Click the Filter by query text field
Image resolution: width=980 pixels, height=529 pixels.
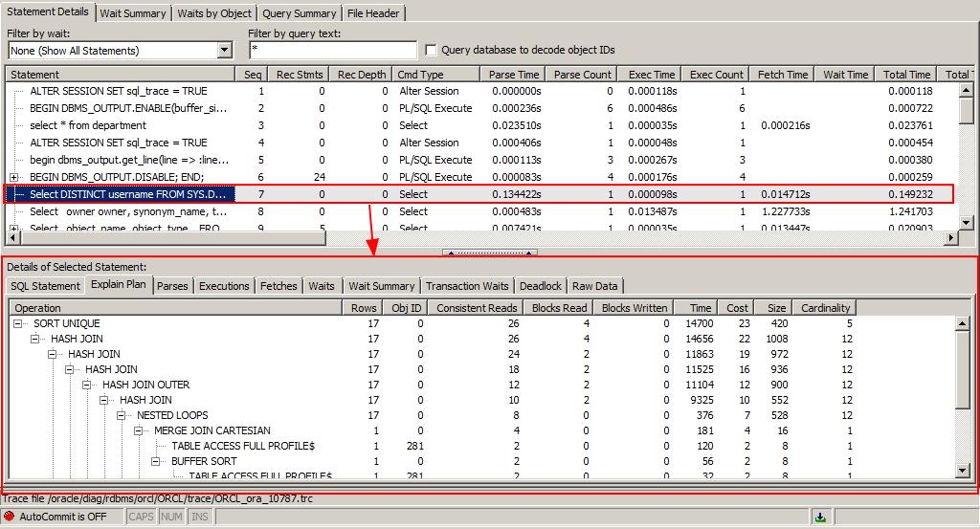pos(332,50)
